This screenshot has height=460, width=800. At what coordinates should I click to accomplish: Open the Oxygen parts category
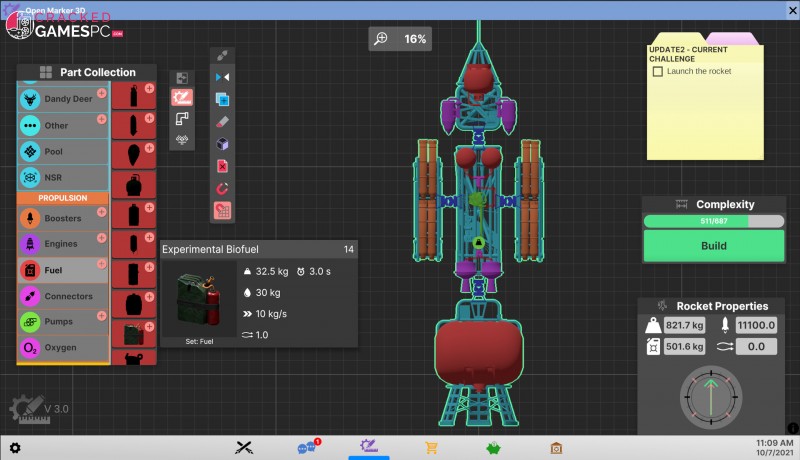coord(62,347)
